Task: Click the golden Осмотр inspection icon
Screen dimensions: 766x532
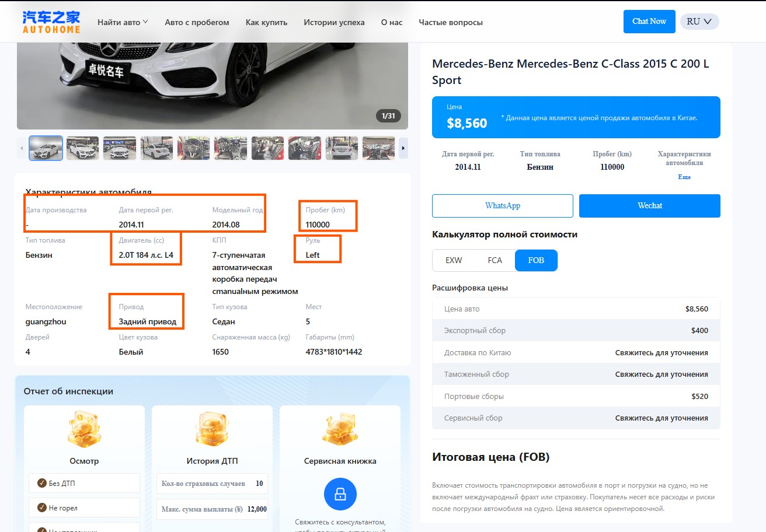Action: [x=84, y=429]
